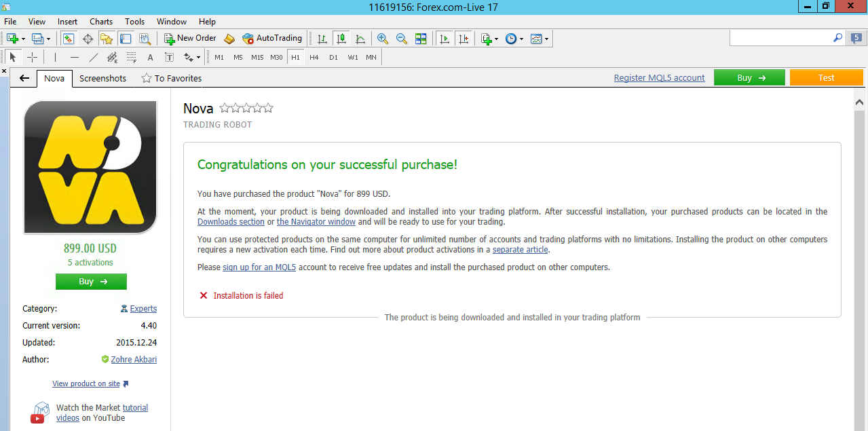Open MetaEditor via the yellow book icon
This screenshot has width=868, height=431.
click(229, 39)
